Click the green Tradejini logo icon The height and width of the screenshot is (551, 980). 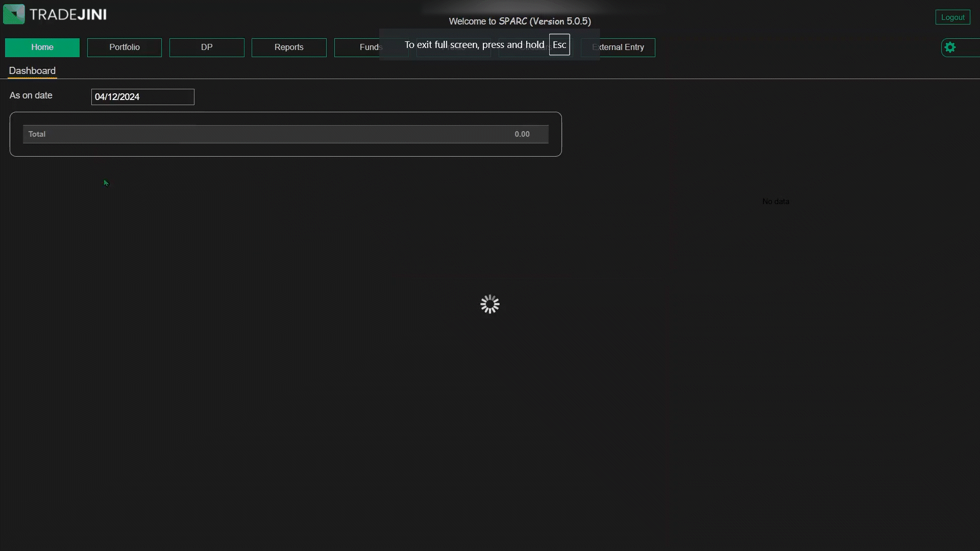pyautogui.click(x=14, y=14)
